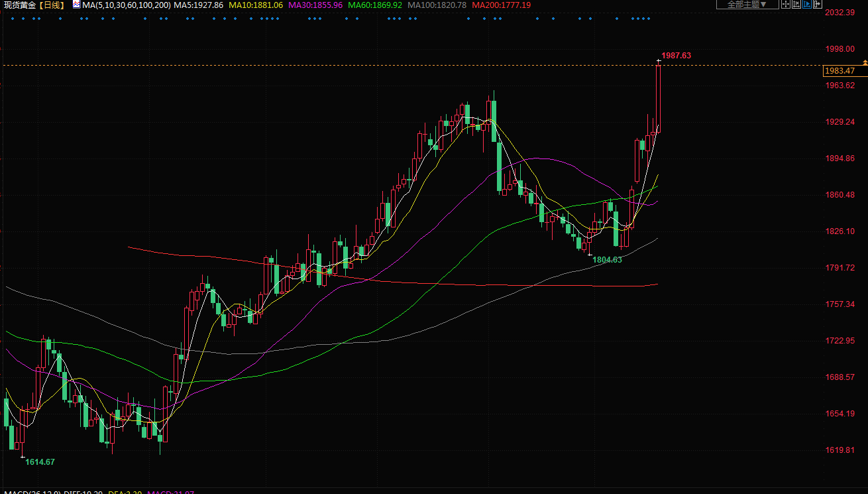Click the magenta MA30 legend label
This screenshot has height=494, width=868.
pos(315,5)
